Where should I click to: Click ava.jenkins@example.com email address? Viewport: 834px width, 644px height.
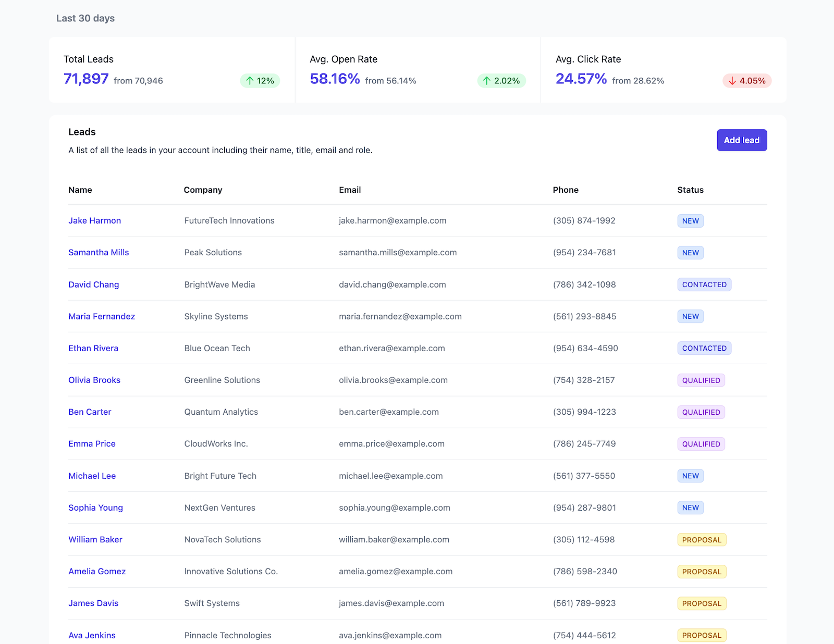point(390,635)
